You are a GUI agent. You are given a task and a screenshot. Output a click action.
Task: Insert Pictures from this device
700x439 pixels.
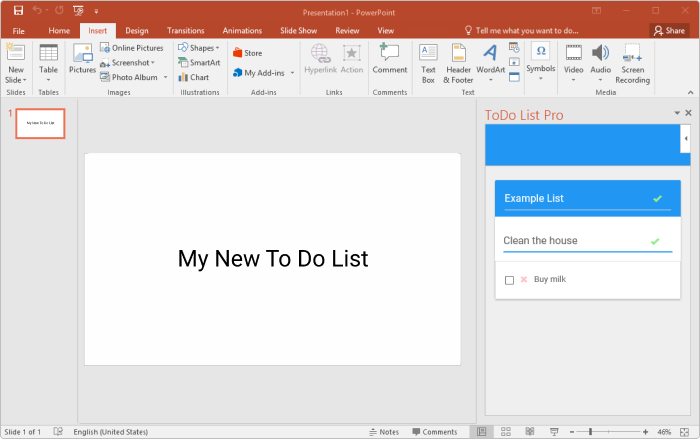82,59
